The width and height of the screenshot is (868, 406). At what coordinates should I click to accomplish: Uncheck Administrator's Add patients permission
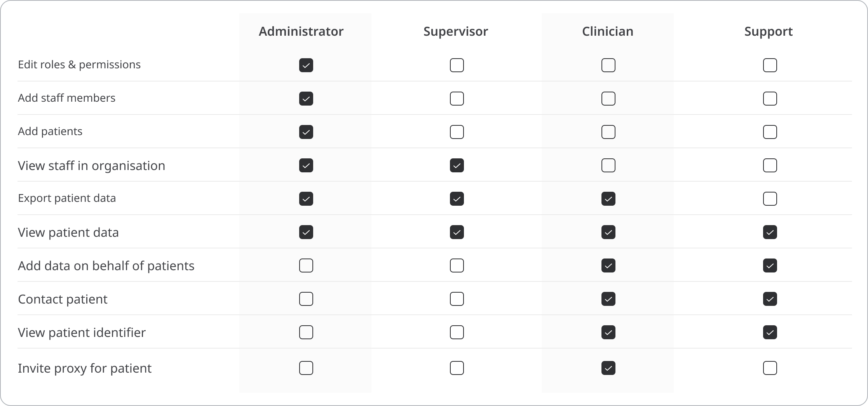click(306, 132)
